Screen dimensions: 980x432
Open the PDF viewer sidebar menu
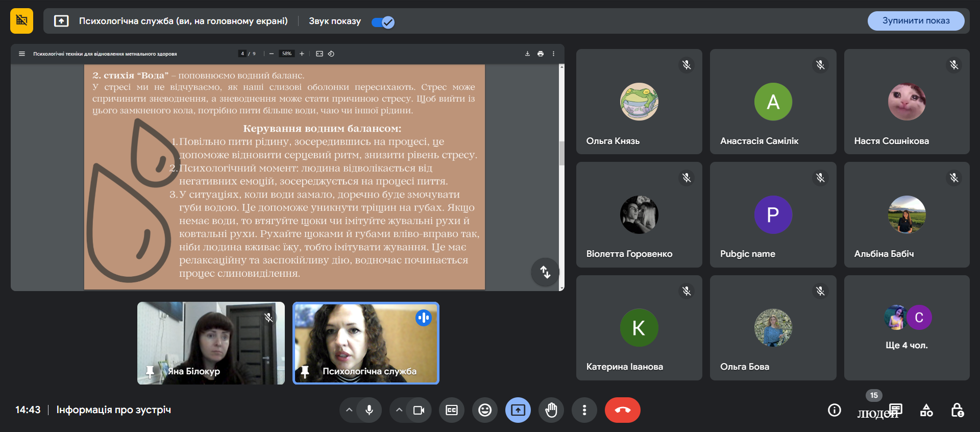tap(22, 54)
